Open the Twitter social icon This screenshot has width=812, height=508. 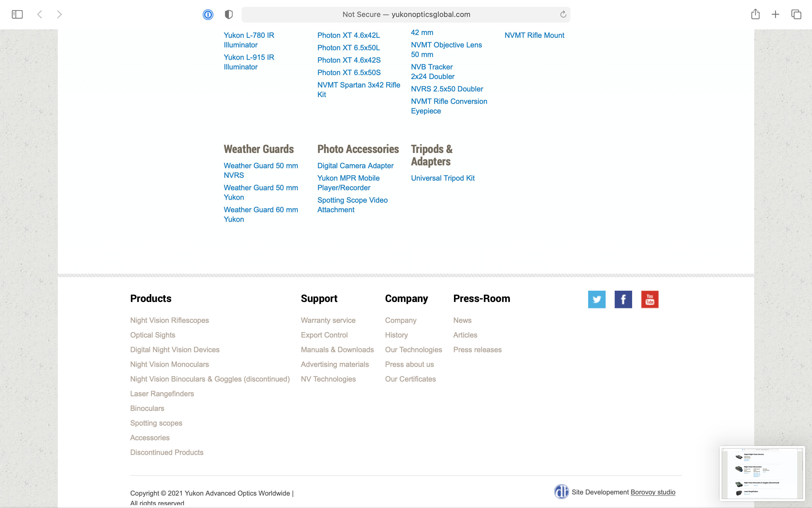click(x=597, y=299)
